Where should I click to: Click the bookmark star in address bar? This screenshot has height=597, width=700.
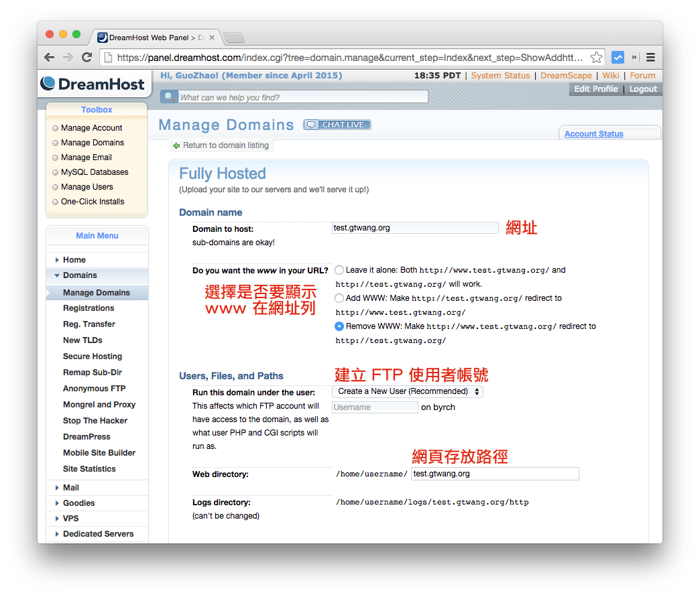[x=595, y=58]
